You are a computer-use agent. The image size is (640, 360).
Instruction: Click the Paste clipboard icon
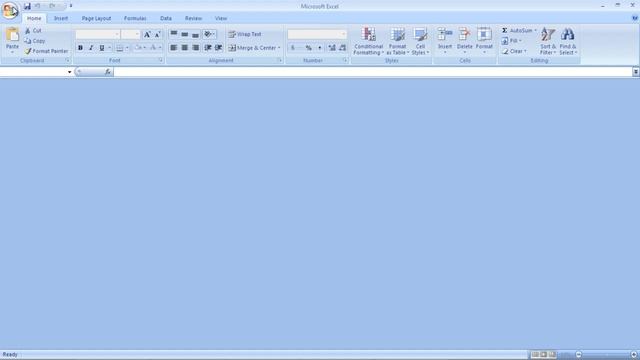(x=12, y=35)
